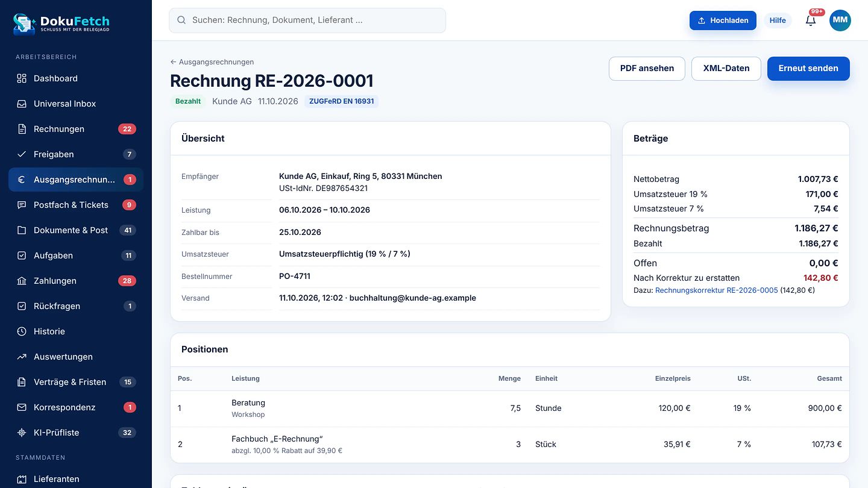Open Rechnungen with 22 items

pyautogui.click(x=76, y=129)
